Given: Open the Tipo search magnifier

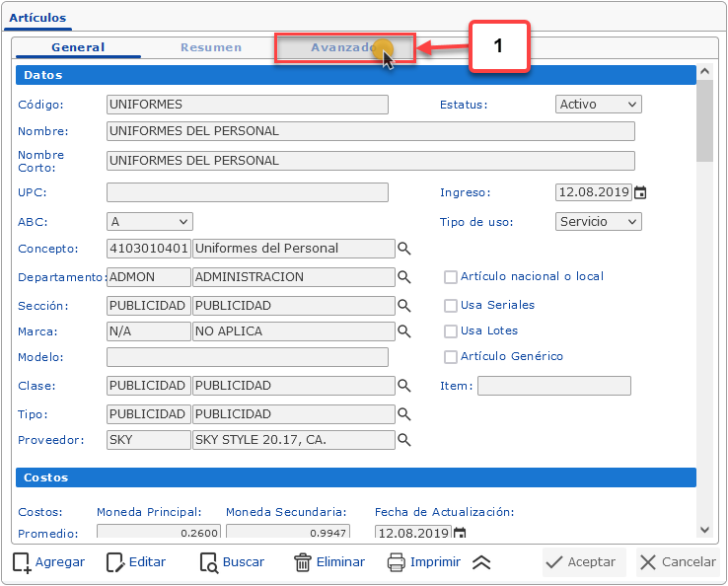Looking at the screenshot, I should click(x=403, y=414).
